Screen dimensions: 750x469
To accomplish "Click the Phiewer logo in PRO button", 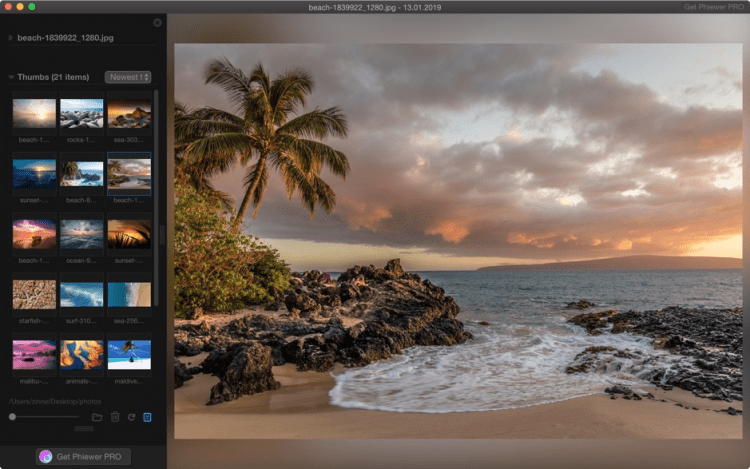I will coord(46,456).
